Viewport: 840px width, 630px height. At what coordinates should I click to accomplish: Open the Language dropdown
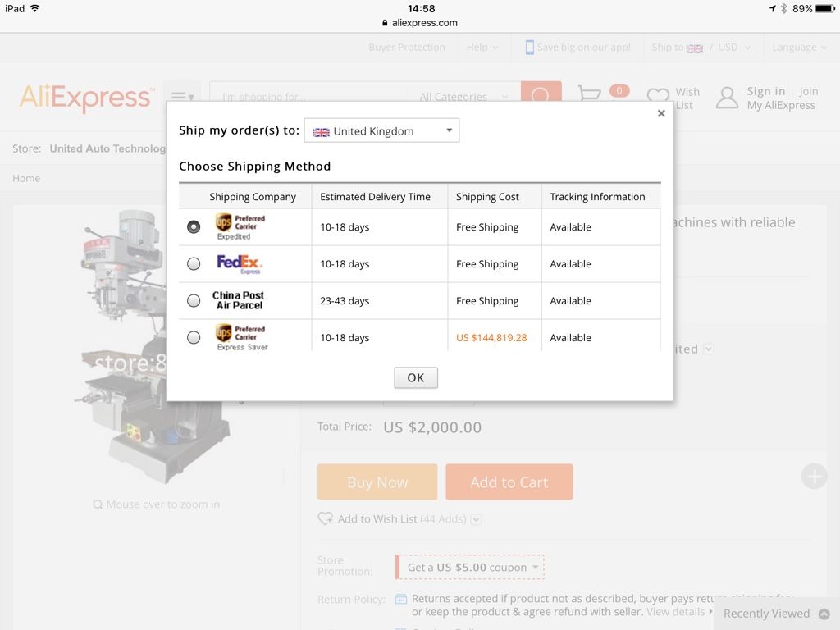799,47
